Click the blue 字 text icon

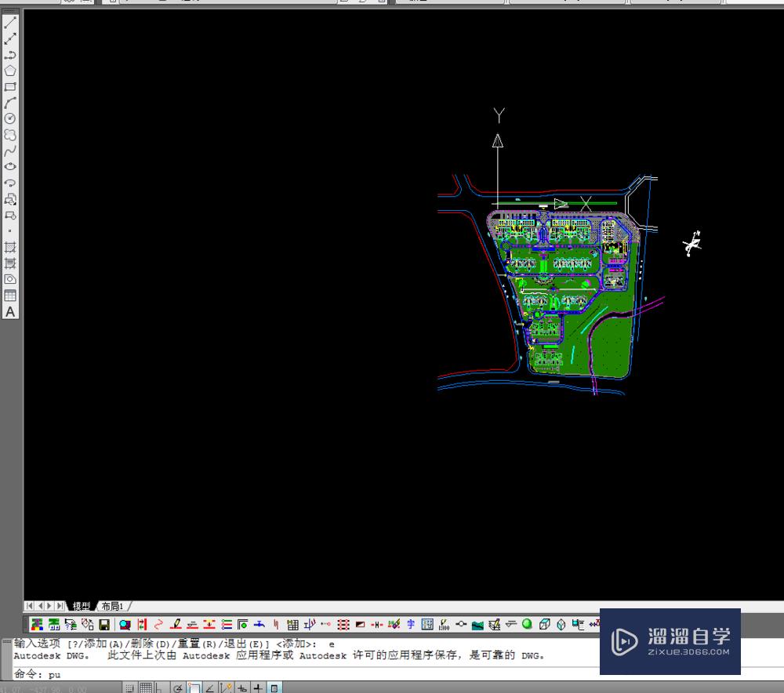tap(411, 624)
